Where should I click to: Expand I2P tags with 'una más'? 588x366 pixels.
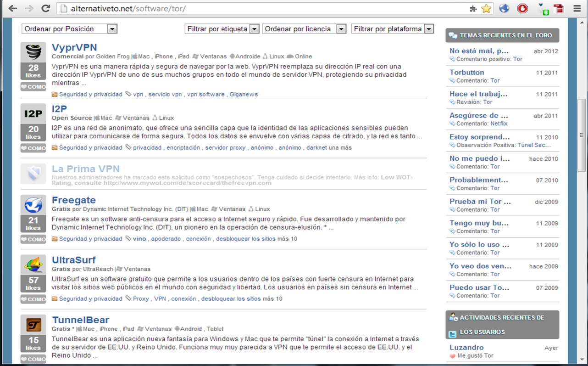[x=340, y=148]
